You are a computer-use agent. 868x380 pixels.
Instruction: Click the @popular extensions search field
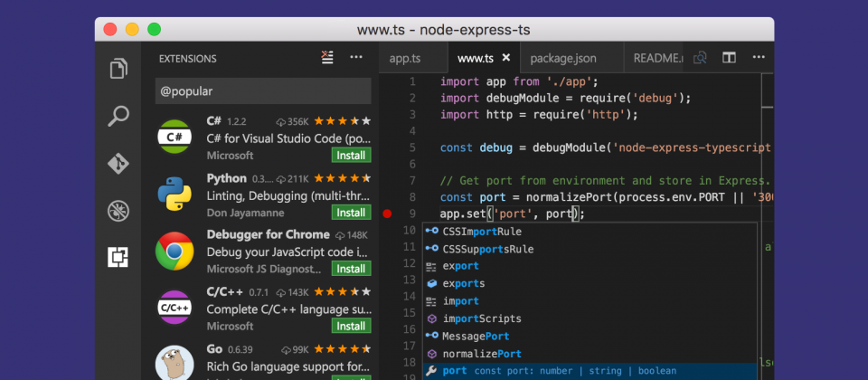[x=262, y=91]
